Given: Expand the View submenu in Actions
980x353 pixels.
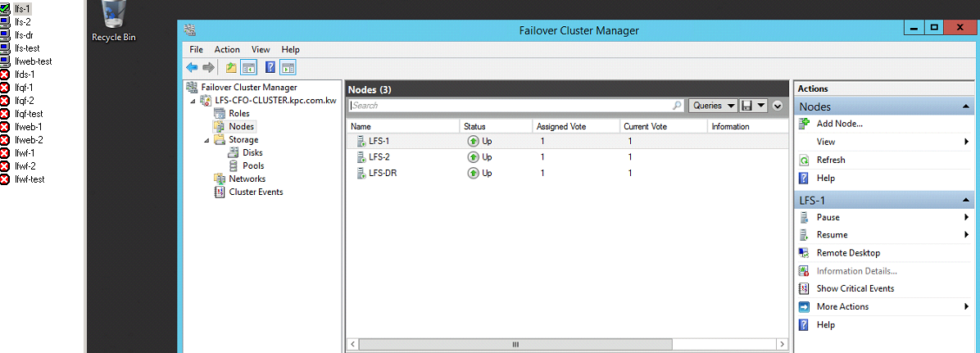Looking at the screenshot, I should pyautogui.click(x=968, y=143).
